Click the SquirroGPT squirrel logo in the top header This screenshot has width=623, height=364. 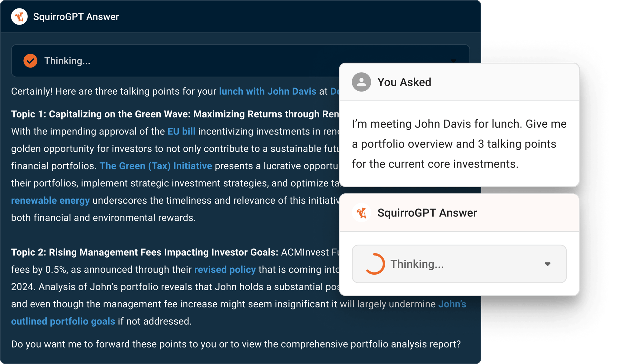20,17
